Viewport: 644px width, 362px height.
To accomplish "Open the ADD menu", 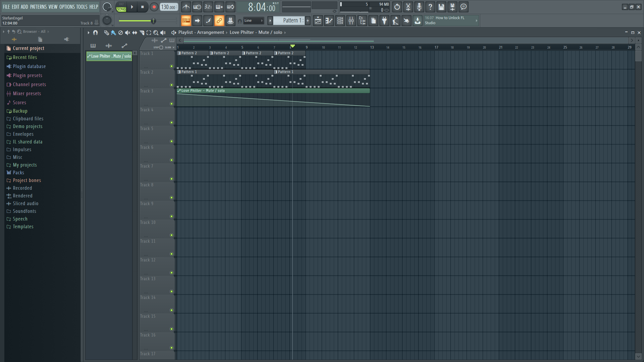I will pos(24,7).
